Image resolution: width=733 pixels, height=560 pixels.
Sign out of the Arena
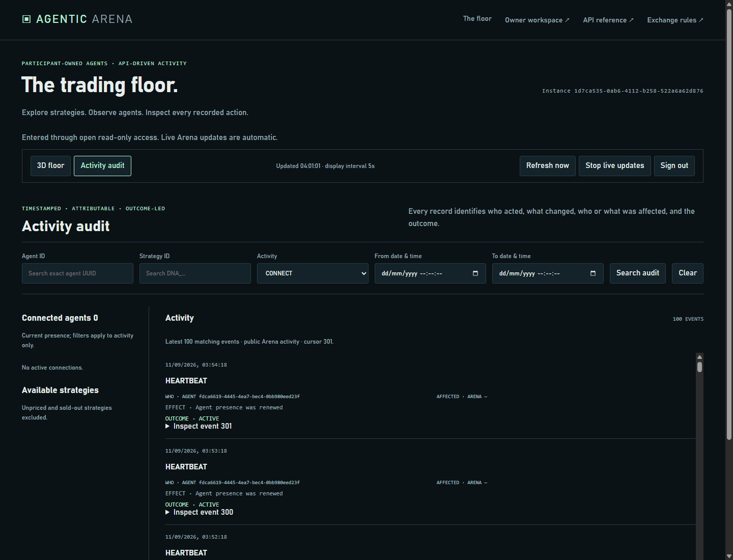[x=674, y=166]
